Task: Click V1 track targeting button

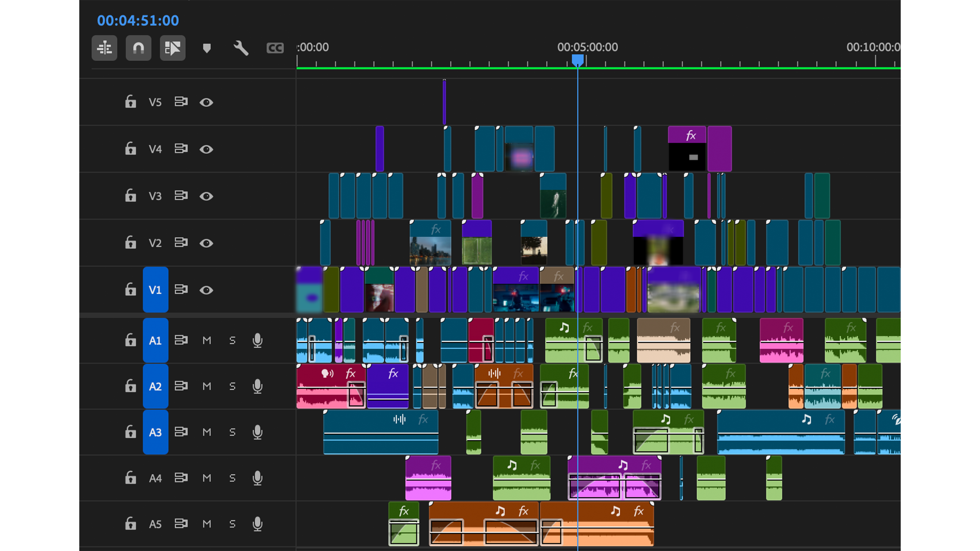Action: tap(155, 290)
